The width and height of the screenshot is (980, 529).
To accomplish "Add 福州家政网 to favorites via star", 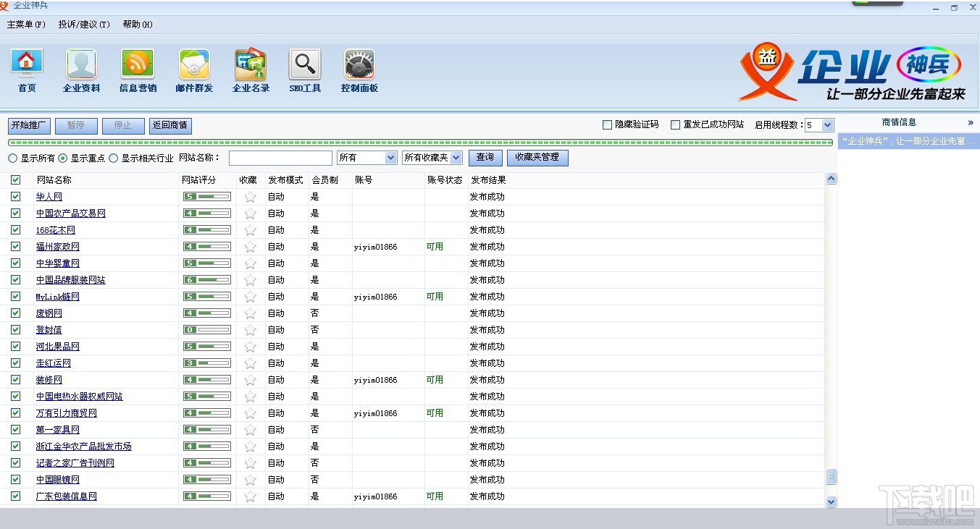I will click(250, 247).
